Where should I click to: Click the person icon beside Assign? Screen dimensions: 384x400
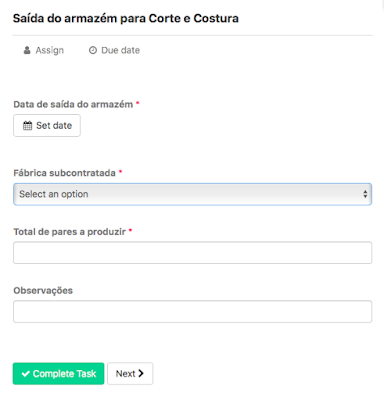point(27,50)
